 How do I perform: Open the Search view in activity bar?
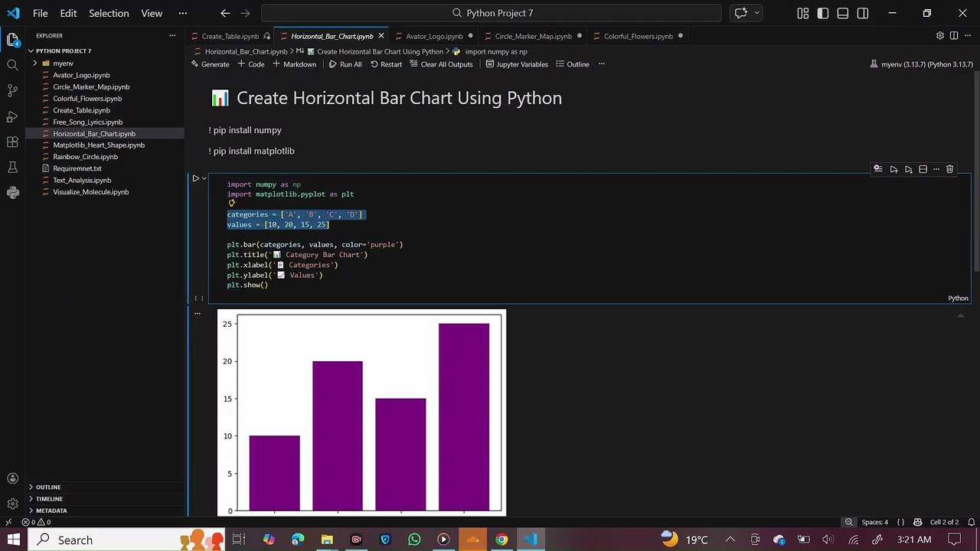point(12,65)
